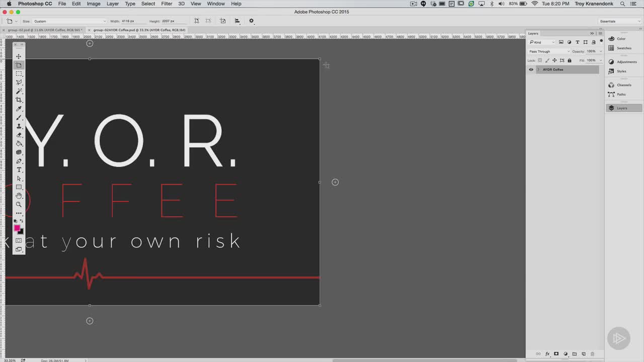Open the Artboard tool preset picker
The image size is (644, 362).
click(x=11, y=21)
